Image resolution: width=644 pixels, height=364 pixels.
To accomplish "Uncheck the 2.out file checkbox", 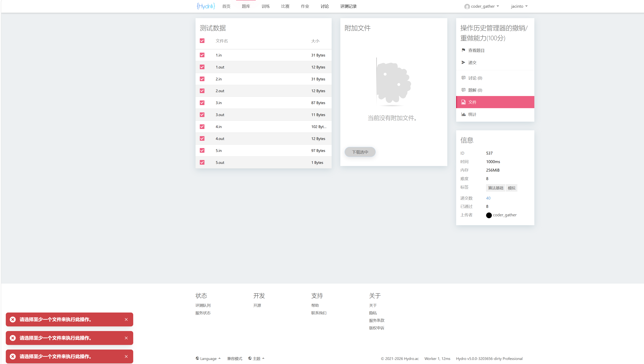I will pyautogui.click(x=202, y=91).
